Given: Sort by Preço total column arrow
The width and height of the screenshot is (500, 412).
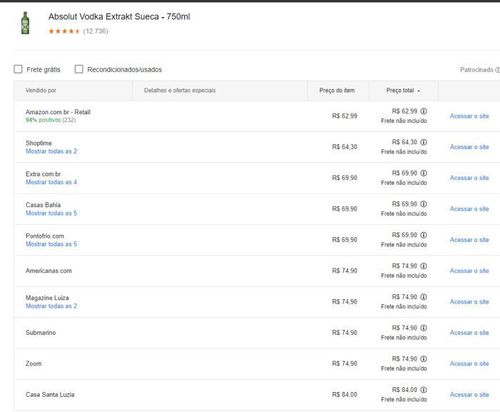Looking at the screenshot, I should [x=419, y=91].
